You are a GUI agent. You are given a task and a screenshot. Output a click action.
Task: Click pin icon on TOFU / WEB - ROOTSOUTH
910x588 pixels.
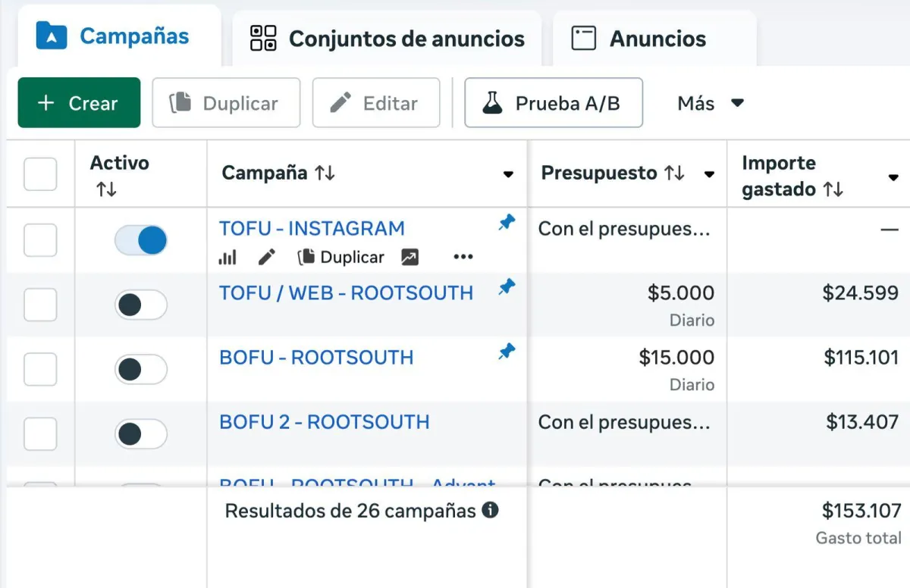(507, 287)
